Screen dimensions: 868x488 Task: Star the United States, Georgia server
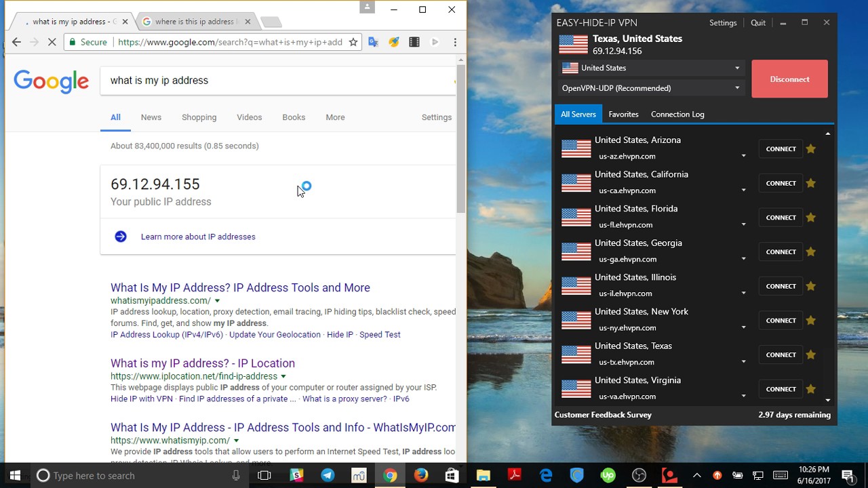[x=811, y=251]
